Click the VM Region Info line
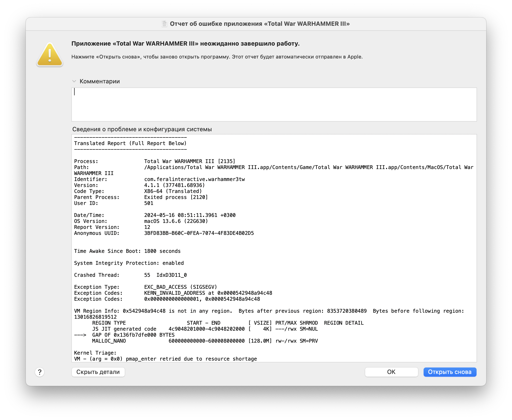Screen dimensions: 512x420 (269, 314)
